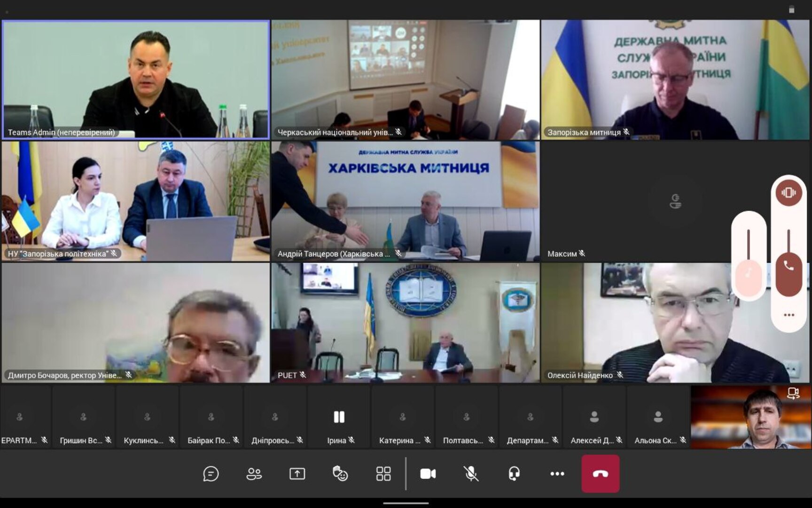Show the participants list
The width and height of the screenshot is (812, 508).
(254, 474)
